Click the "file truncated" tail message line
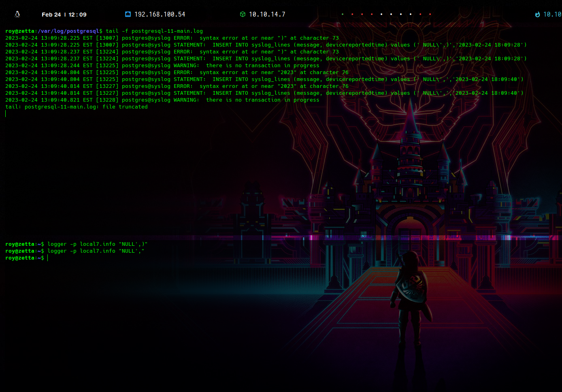Image resolution: width=562 pixels, height=392 pixels. (76, 107)
